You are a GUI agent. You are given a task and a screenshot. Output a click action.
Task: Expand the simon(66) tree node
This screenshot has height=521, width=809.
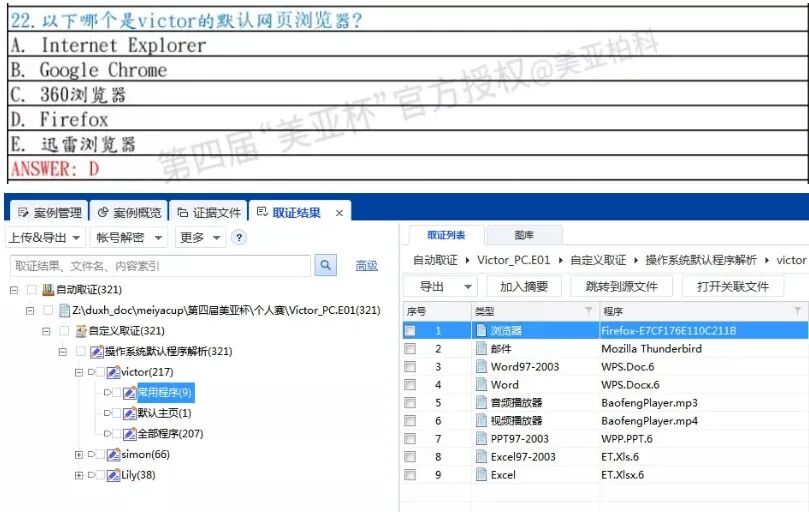(x=79, y=455)
